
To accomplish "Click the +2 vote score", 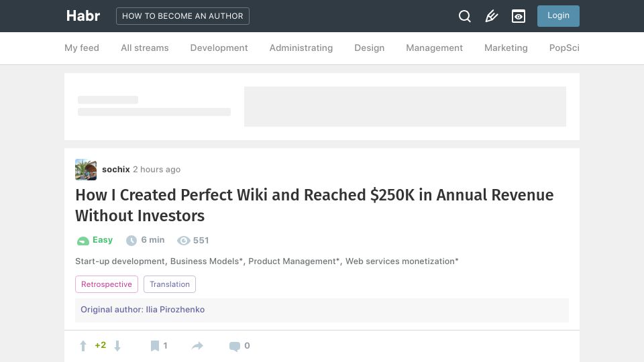I will tap(100, 346).
